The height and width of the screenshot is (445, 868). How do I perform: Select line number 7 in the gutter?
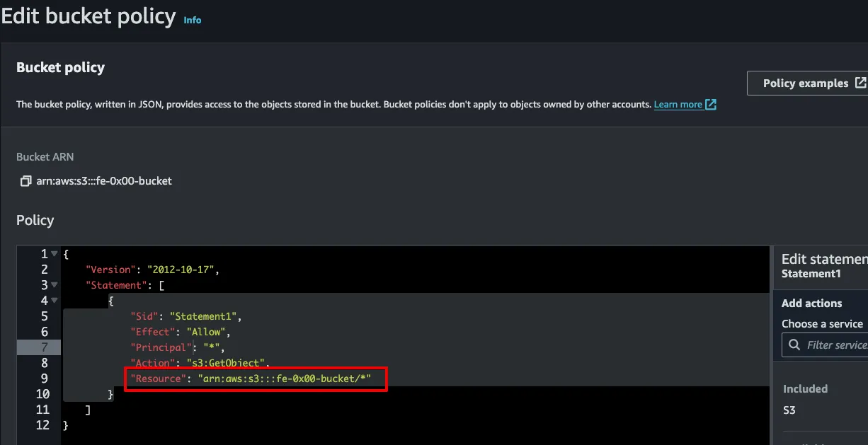45,347
